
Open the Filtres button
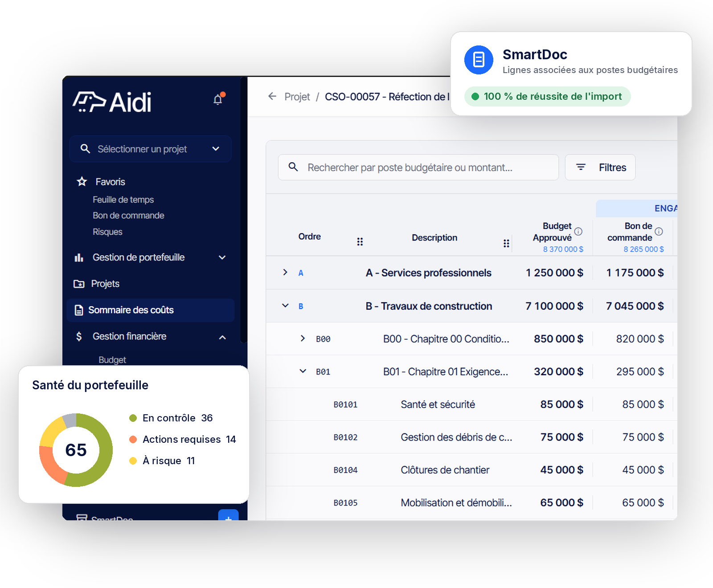pos(600,167)
